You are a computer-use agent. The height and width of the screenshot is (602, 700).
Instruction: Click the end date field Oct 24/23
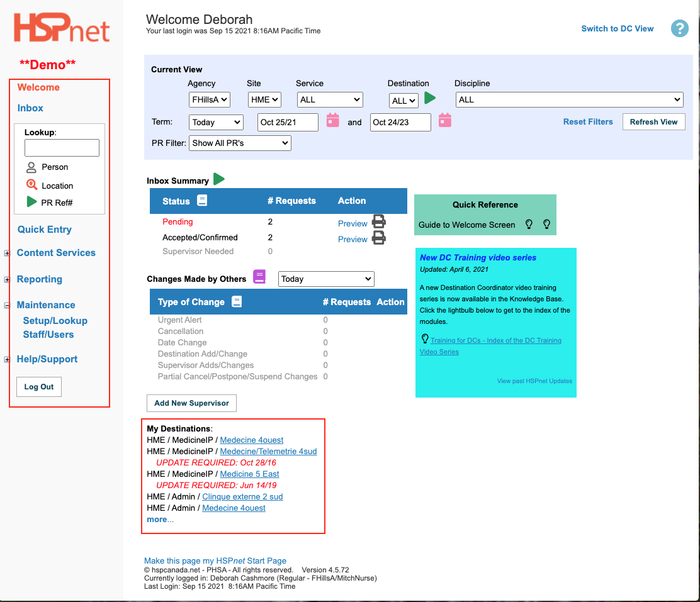pyautogui.click(x=400, y=122)
